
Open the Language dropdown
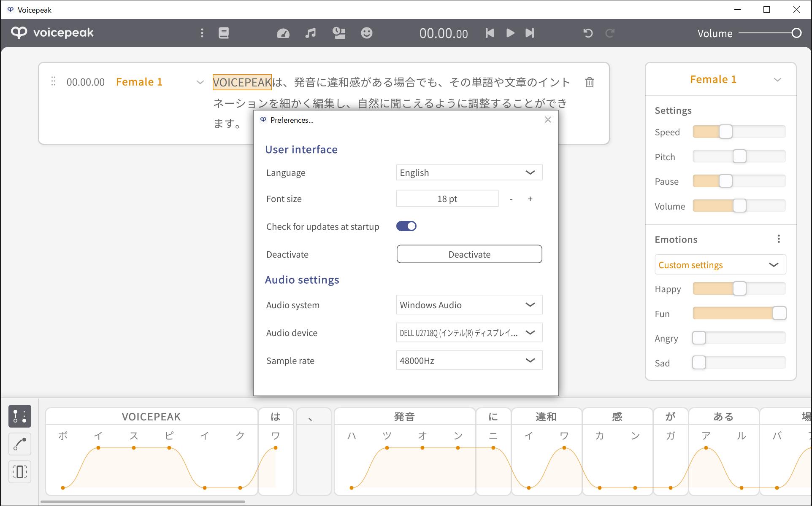click(469, 172)
